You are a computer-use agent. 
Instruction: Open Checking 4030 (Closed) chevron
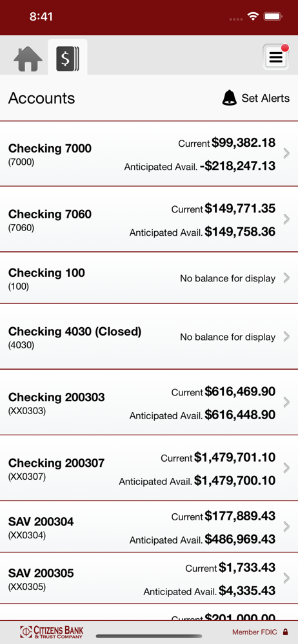(x=287, y=337)
